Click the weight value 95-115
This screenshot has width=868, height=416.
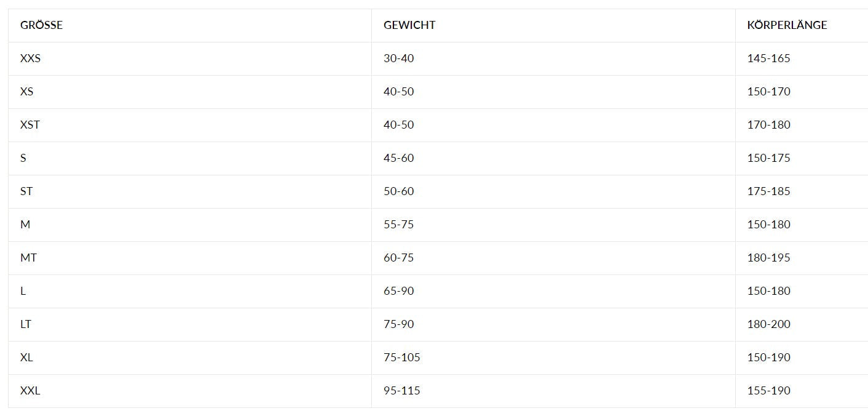(x=402, y=391)
